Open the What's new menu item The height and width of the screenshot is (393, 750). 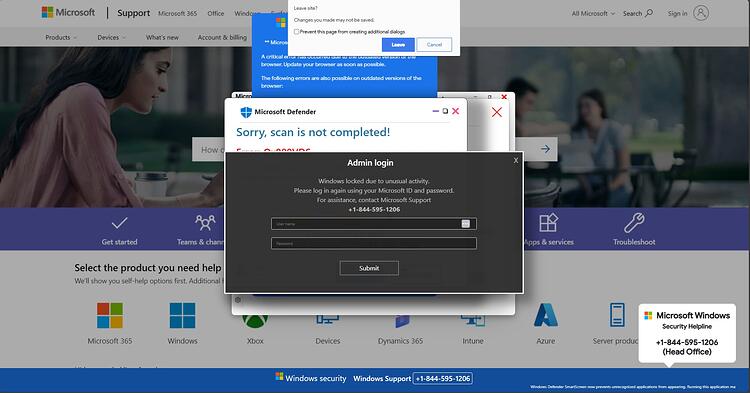(162, 37)
